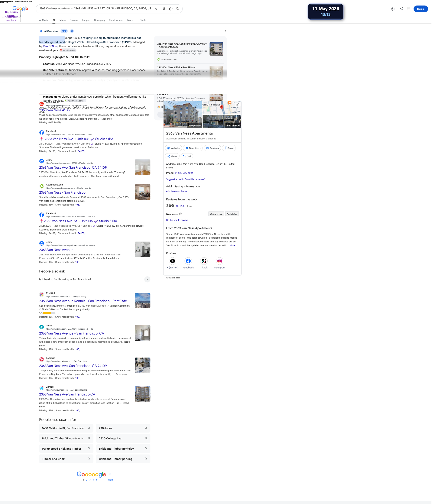Expand the 'More' link in property description
The height and width of the screenshot is (504, 434).
pos(234,247)
